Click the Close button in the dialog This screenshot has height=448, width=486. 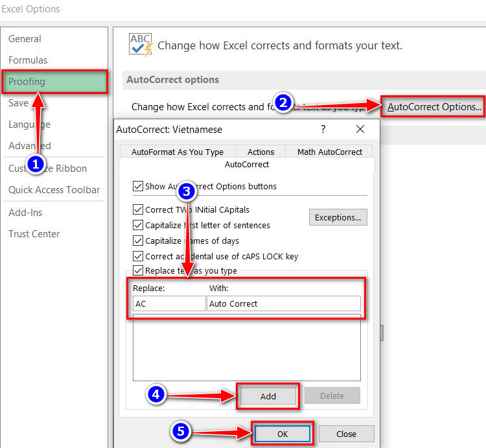click(x=346, y=434)
